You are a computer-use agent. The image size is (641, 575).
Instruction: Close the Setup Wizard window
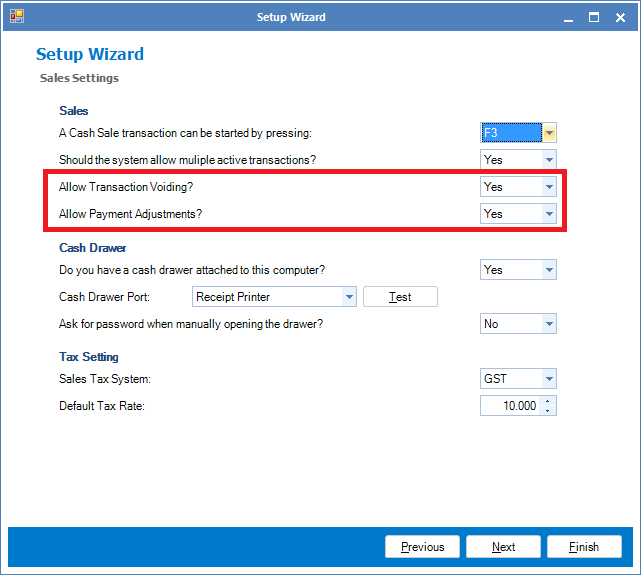click(x=620, y=17)
